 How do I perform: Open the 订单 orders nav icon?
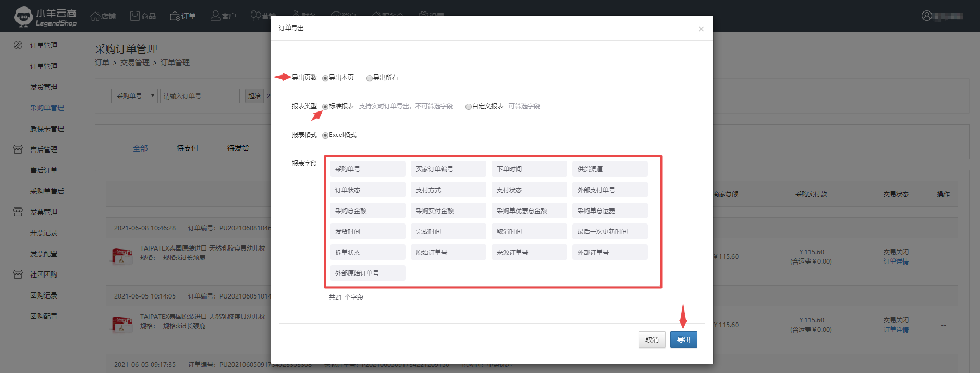tap(175, 16)
